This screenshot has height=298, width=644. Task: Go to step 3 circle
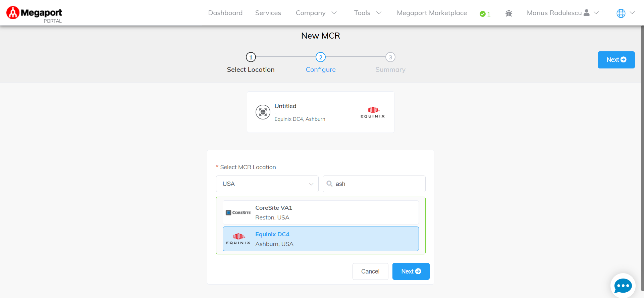[390, 57]
